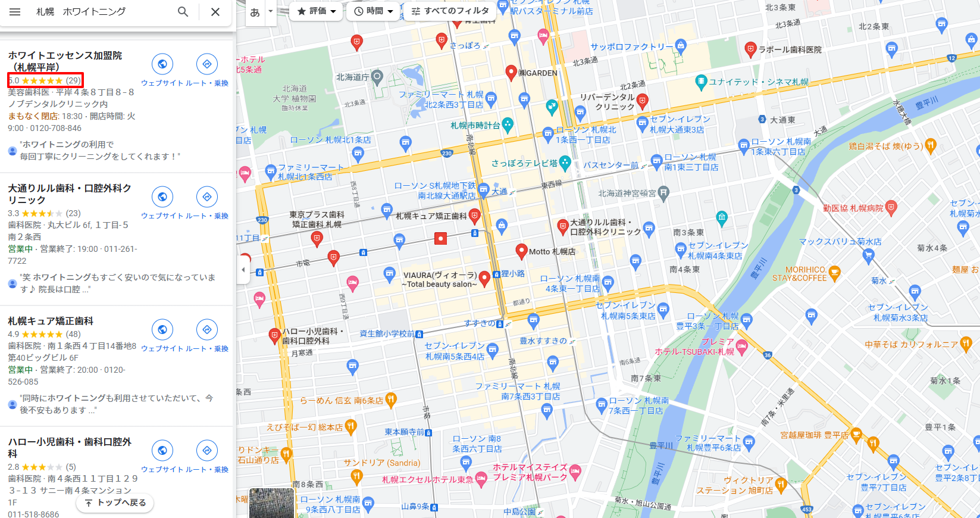Image resolution: width=980 pixels, height=518 pixels.
Task: Click the VIAURA(ヴィオーラ) red map pin
Action: coord(484,278)
